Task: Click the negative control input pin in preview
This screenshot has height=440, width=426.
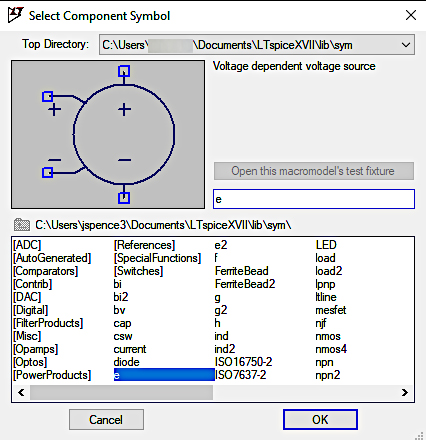Action: pyautogui.click(x=47, y=172)
